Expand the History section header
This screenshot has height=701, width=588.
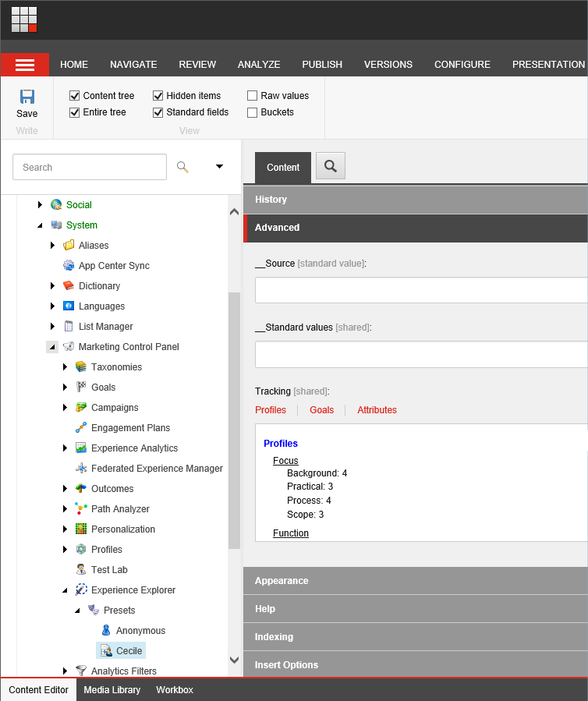coord(416,200)
